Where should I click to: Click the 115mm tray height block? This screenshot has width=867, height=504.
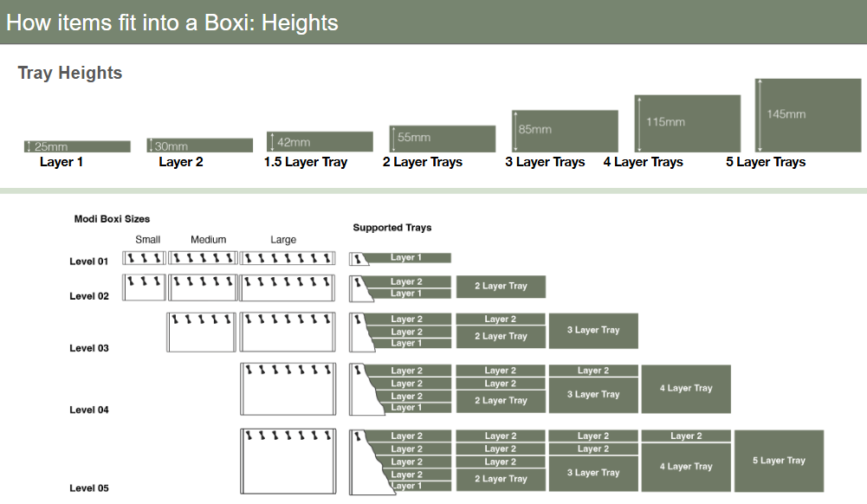coord(688,123)
